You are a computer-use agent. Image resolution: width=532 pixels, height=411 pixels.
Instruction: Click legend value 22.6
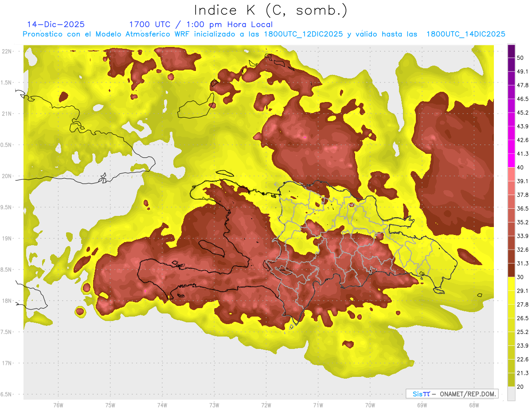[522, 359]
